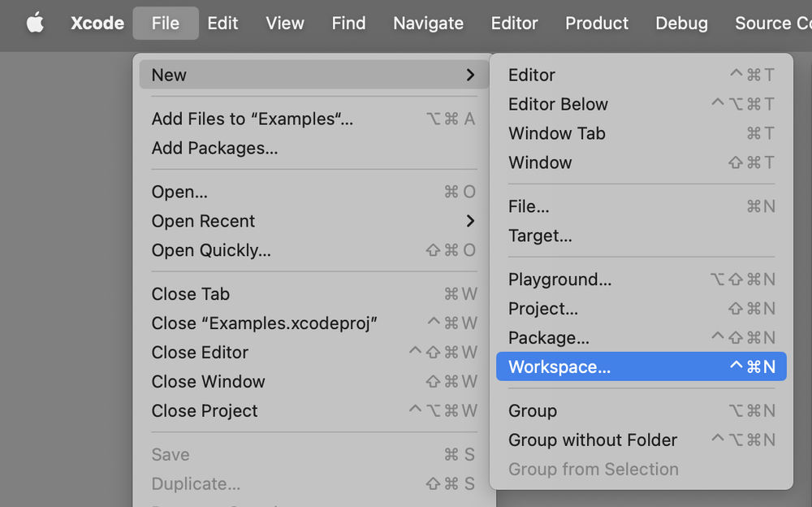This screenshot has width=812, height=507.
Task: Choose Playground… in the New submenu
Action: [x=560, y=279]
